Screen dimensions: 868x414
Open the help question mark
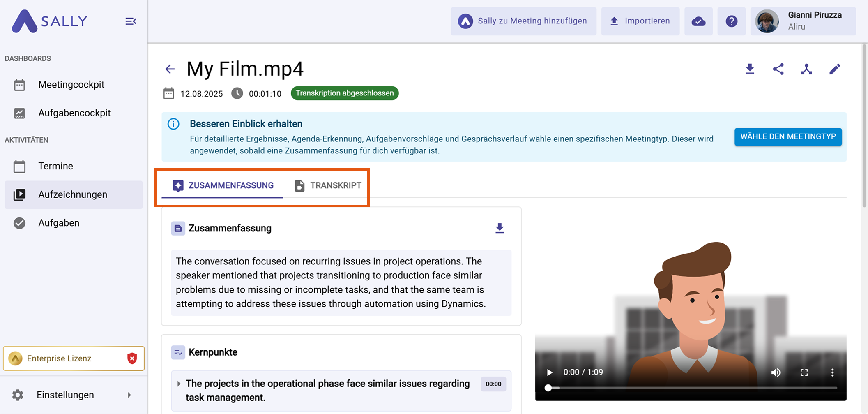(x=732, y=21)
